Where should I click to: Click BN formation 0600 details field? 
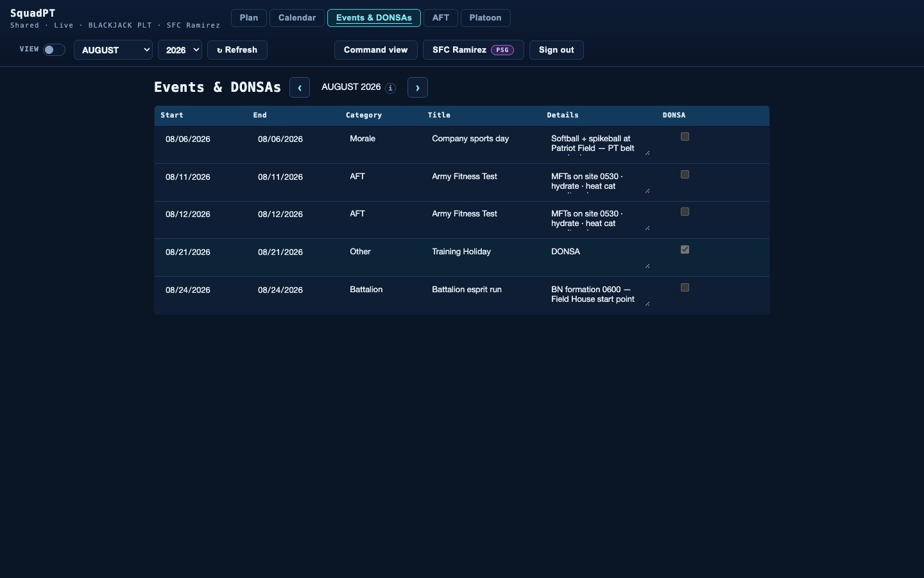click(599, 295)
